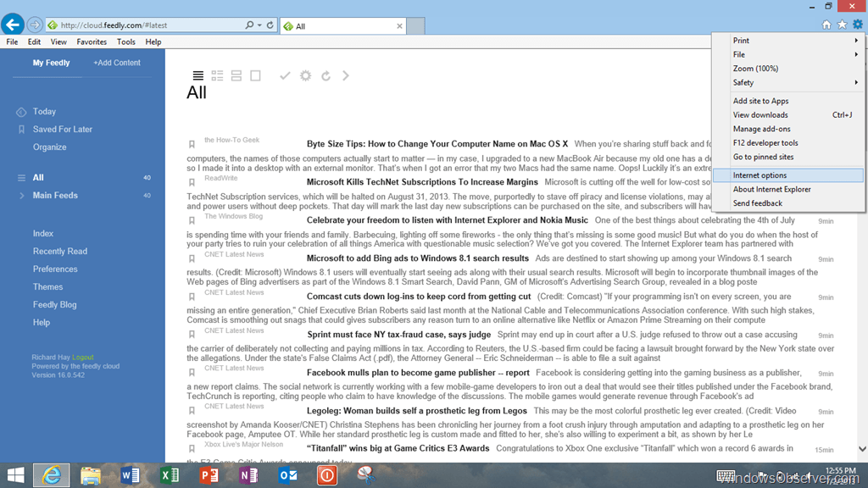Select the magazine view layout icon
This screenshot has height=488, width=868.
(218, 76)
